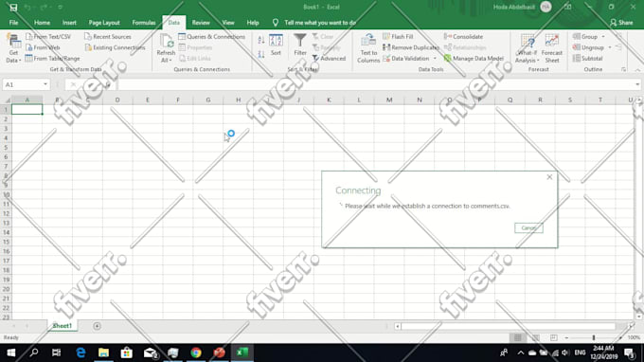Expand the Data Validation dropdown arrow
Screen dimensions: 644x362
click(x=435, y=59)
